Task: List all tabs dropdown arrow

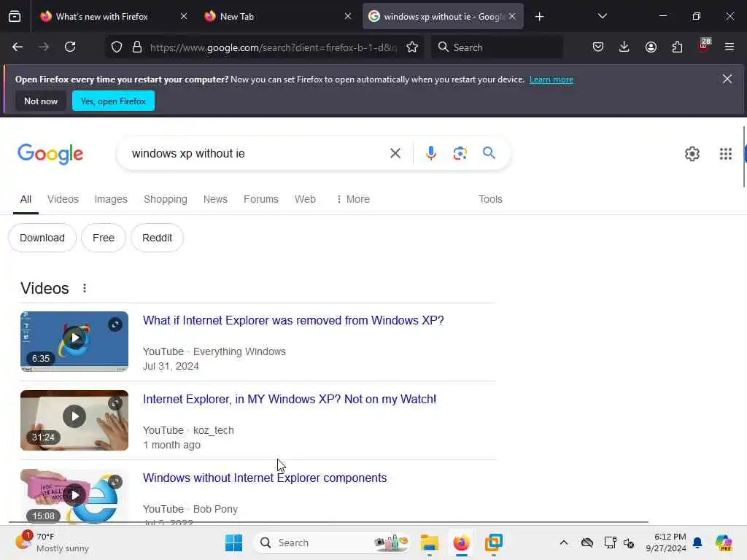Action: tap(602, 17)
